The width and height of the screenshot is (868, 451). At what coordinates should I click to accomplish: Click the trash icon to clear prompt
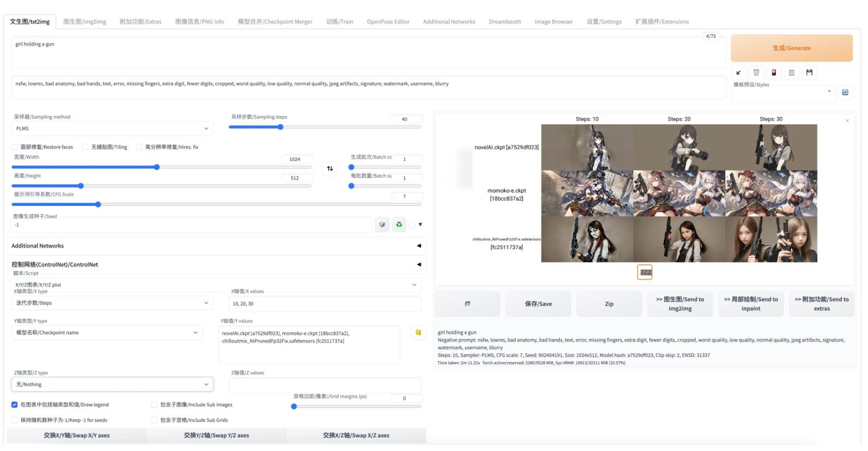756,72
